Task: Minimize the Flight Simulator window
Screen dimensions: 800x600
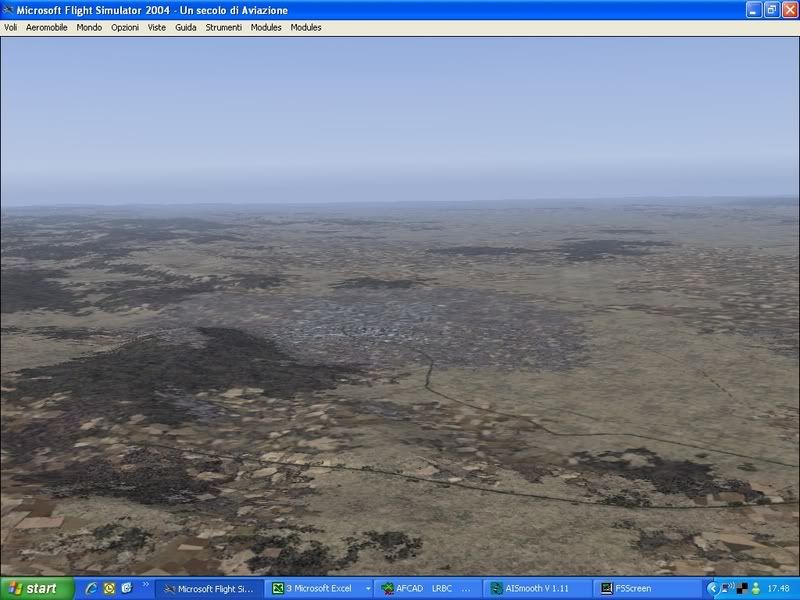Action: pyautogui.click(x=754, y=10)
